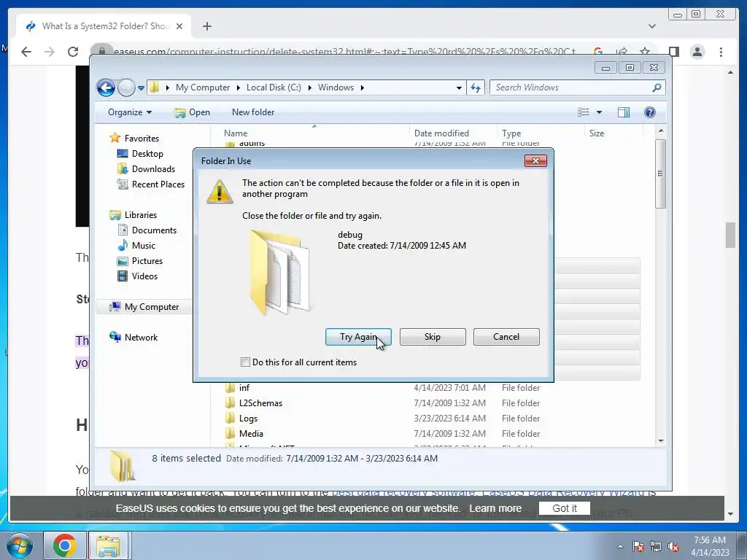
Task: Open a new Chrome tab
Action: pos(206,26)
